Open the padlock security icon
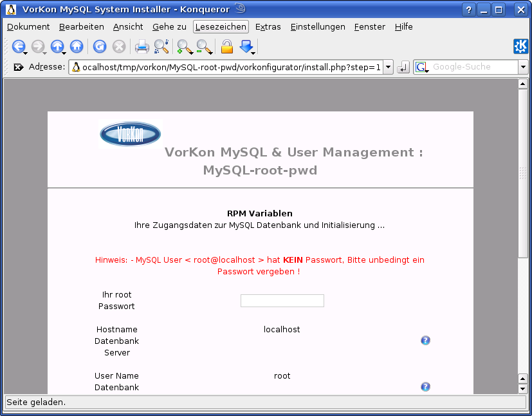 point(226,46)
